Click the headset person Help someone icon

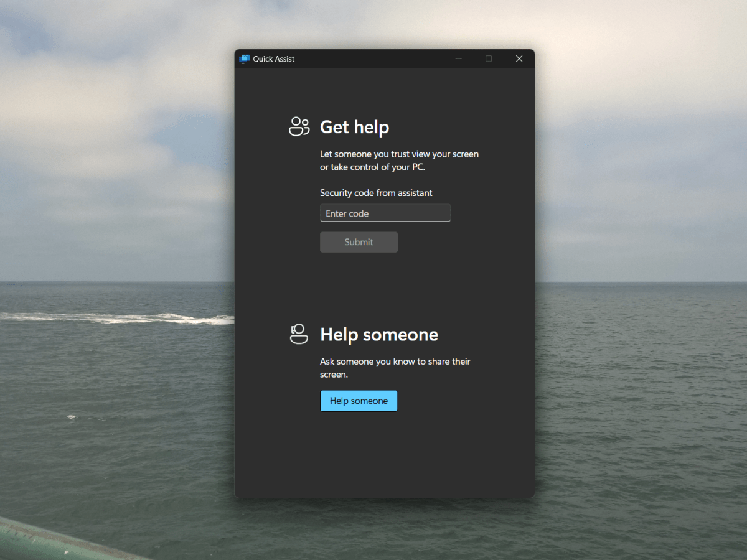(299, 334)
